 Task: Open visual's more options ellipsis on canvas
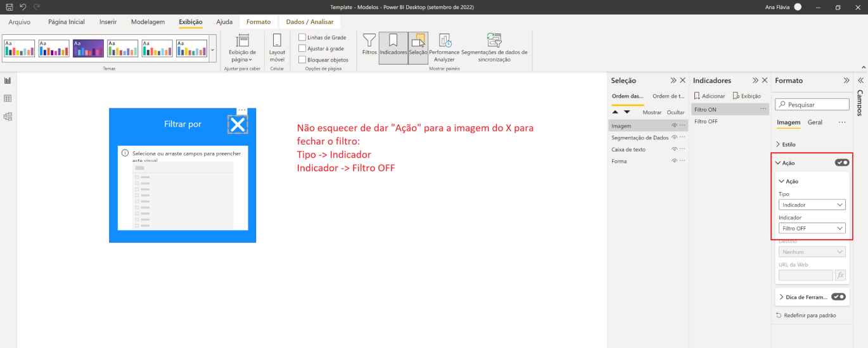[x=242, y=110]
